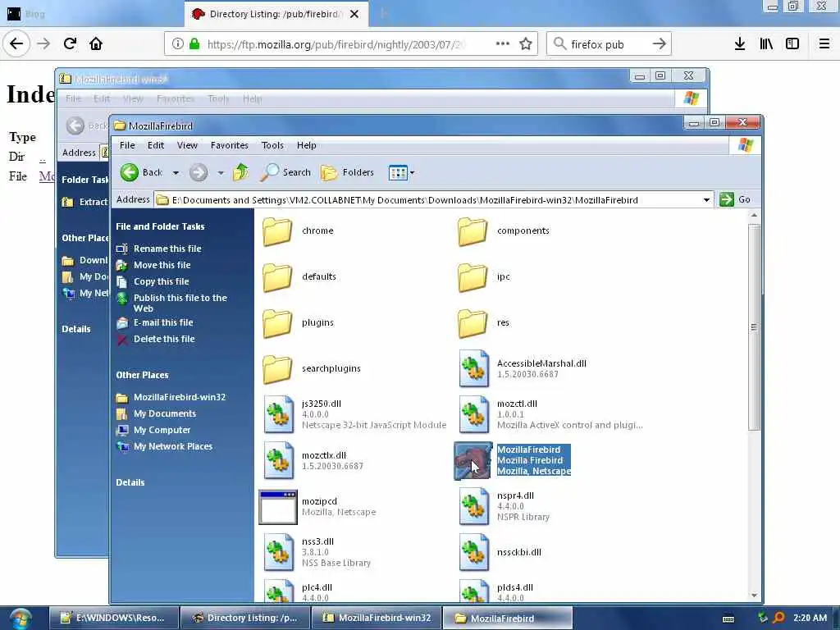The width and height of the screenshot is (840, 630).
Task: Open page actions three-dot menu
Action: 503,43
